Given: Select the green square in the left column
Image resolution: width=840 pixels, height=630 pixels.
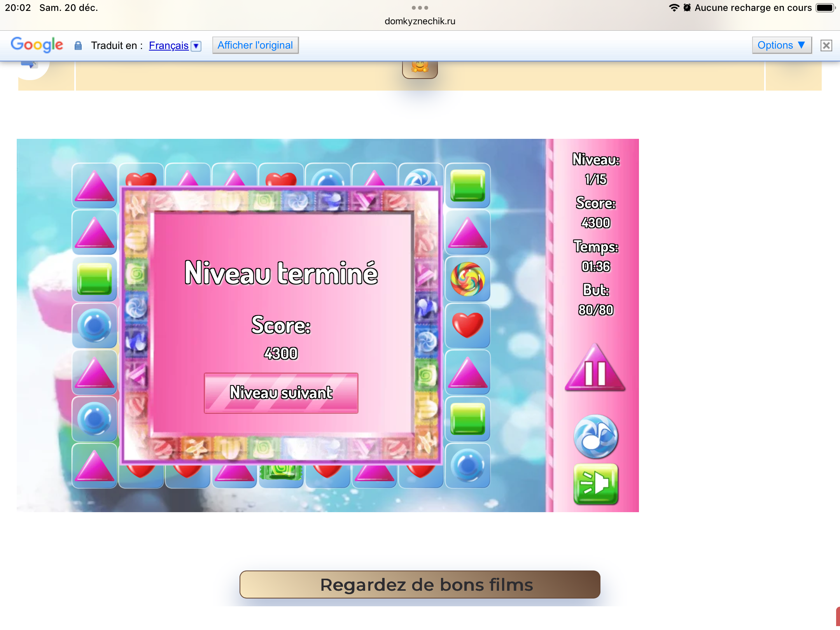Looking at the screenshot, I should point(94,279).
